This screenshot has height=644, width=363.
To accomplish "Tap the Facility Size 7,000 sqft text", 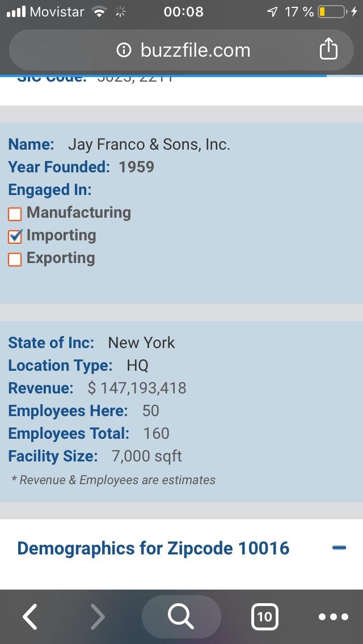I will [146, 456].
